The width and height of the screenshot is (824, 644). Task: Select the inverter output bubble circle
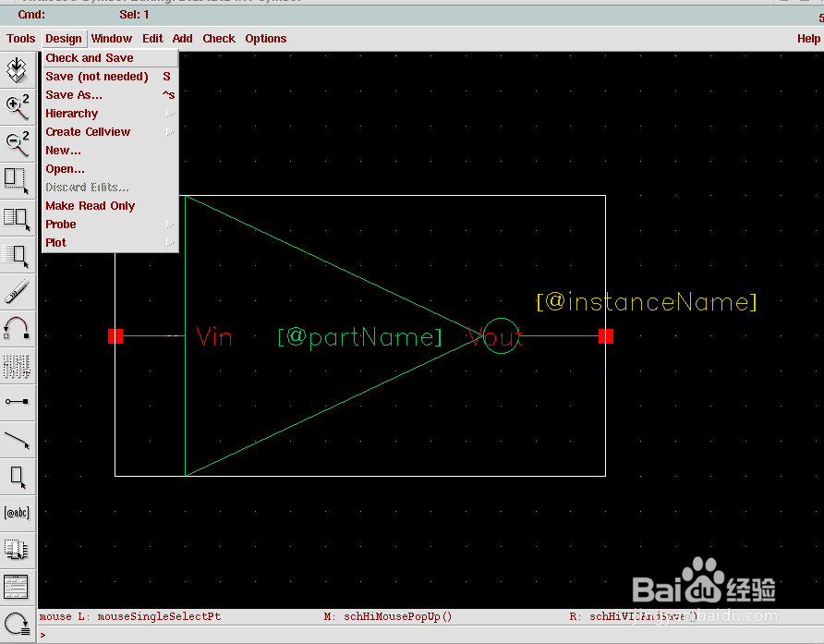coord(501,336)
